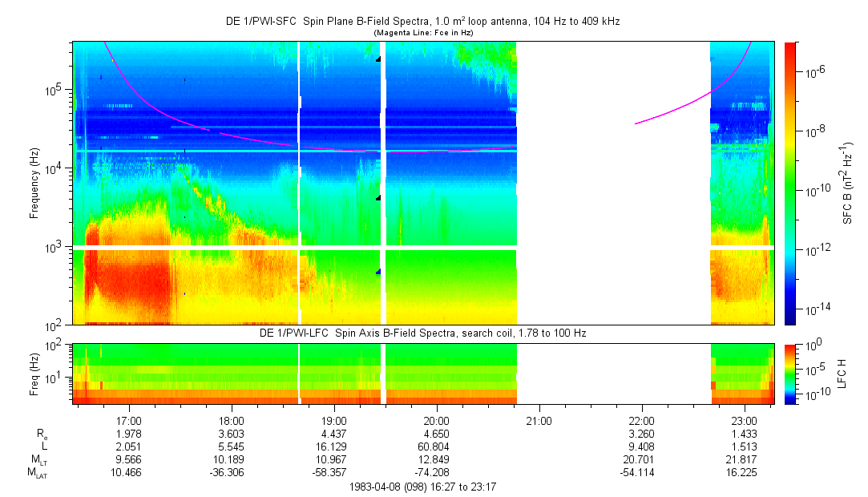Viewport: 868px width, 497px height.
Task: Click the Magenta Line Fce subtitle
Action: tap(424, 32)
